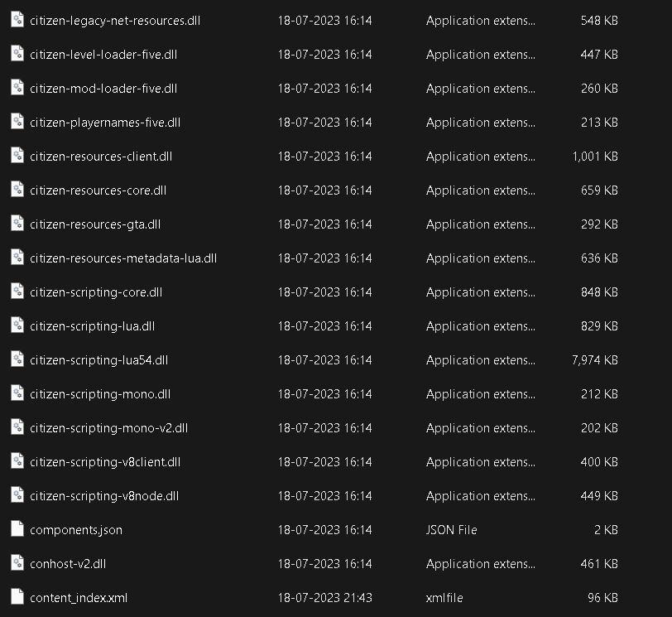The image size is (672, 617).
Task: Click the citizen-mod-loader-five.dll file icon
Action: click(17, 88)
